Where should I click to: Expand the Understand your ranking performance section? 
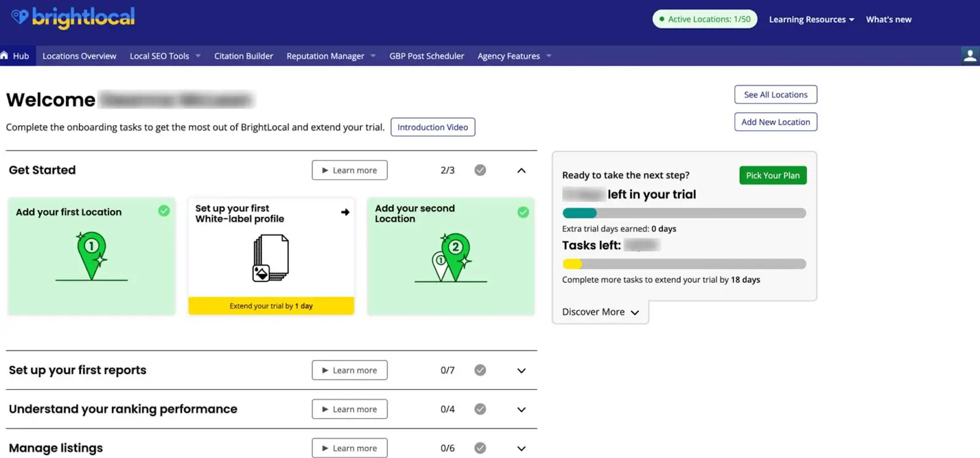[x=521, y=410]
